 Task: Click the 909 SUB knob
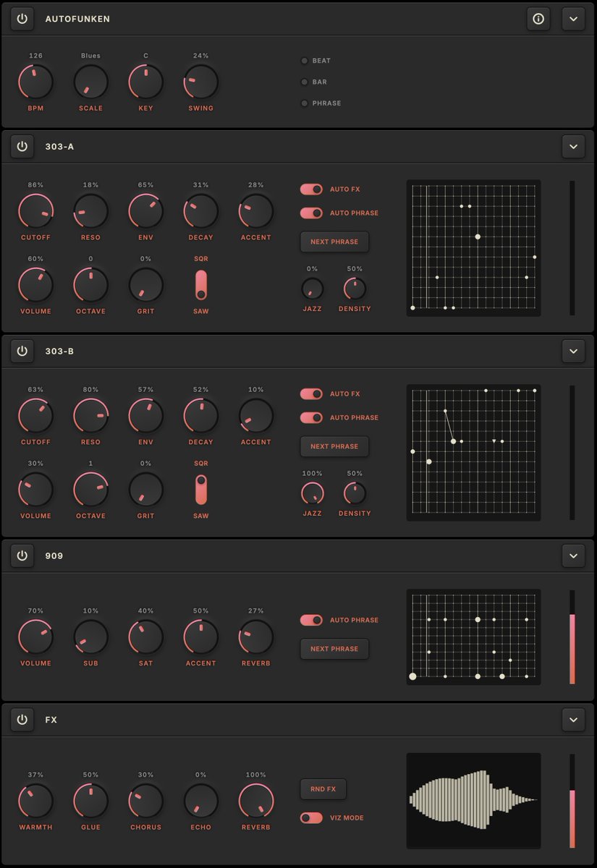90,637
